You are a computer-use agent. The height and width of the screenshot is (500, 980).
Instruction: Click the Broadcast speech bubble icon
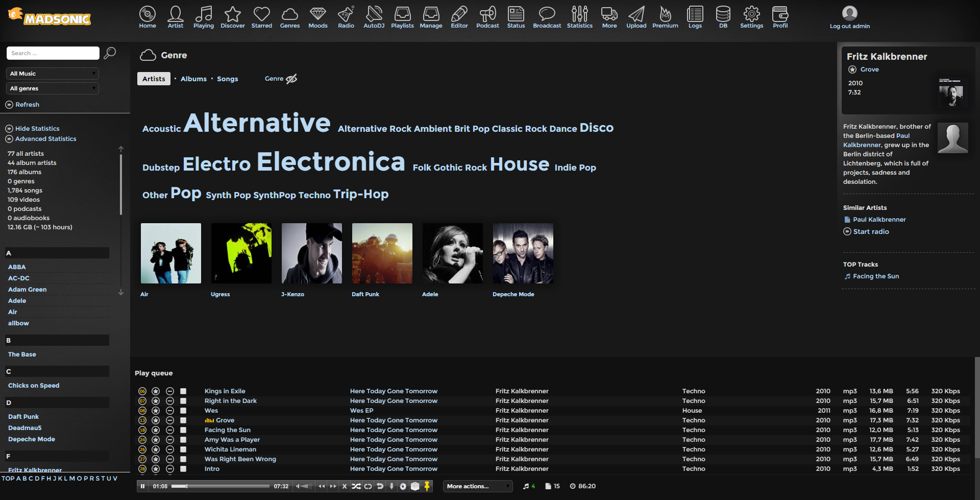coord(547,17)
